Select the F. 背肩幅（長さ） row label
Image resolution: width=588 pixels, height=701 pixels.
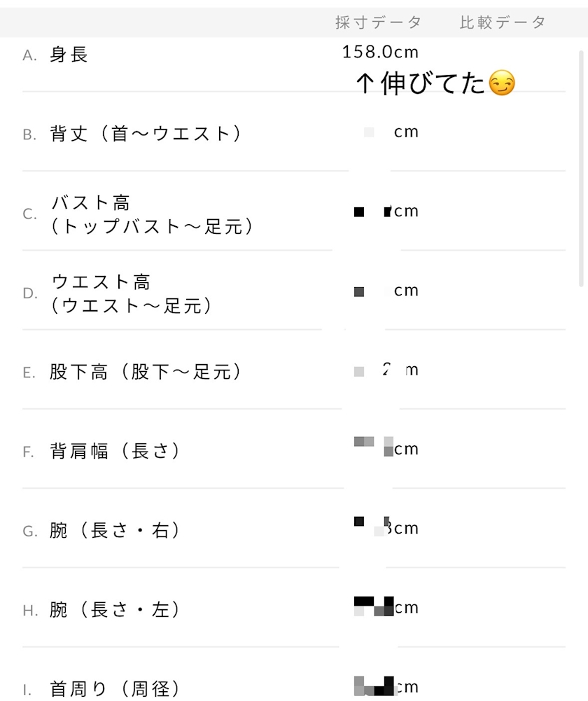pyautogui.click(x=115, y=451)
